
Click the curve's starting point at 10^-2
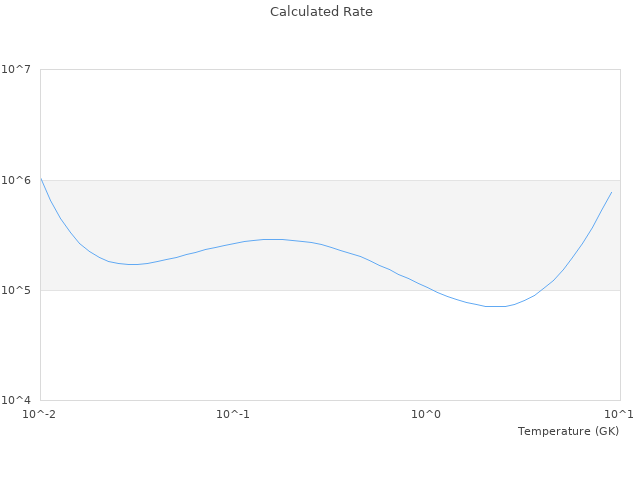pyautogui.click(x=41, y=180)
